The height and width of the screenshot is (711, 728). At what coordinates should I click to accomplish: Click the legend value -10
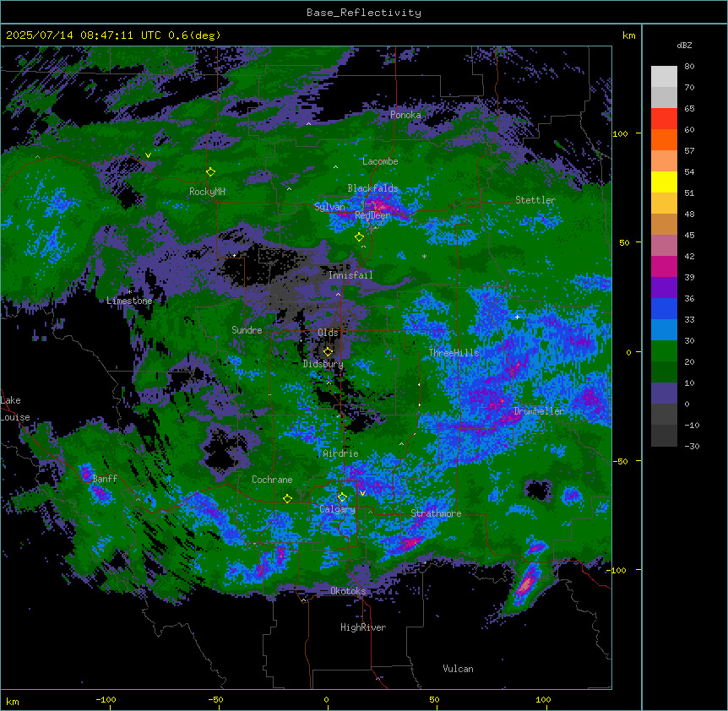pyautogui.click(x=692, y=425)
